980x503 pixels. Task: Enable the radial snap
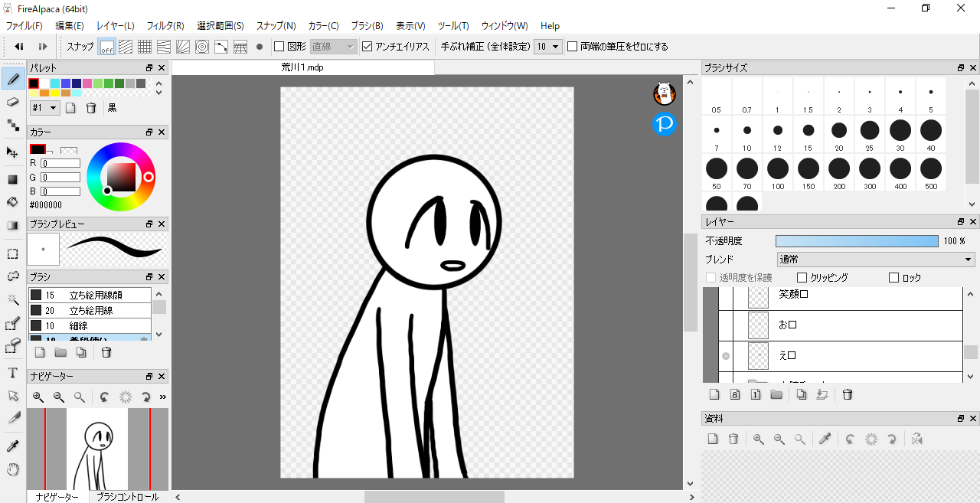pyautogui.click(x=183, y=47)
